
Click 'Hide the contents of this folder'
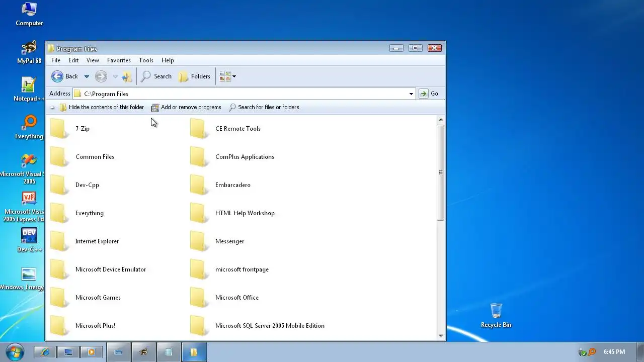[x=102, y=107]
